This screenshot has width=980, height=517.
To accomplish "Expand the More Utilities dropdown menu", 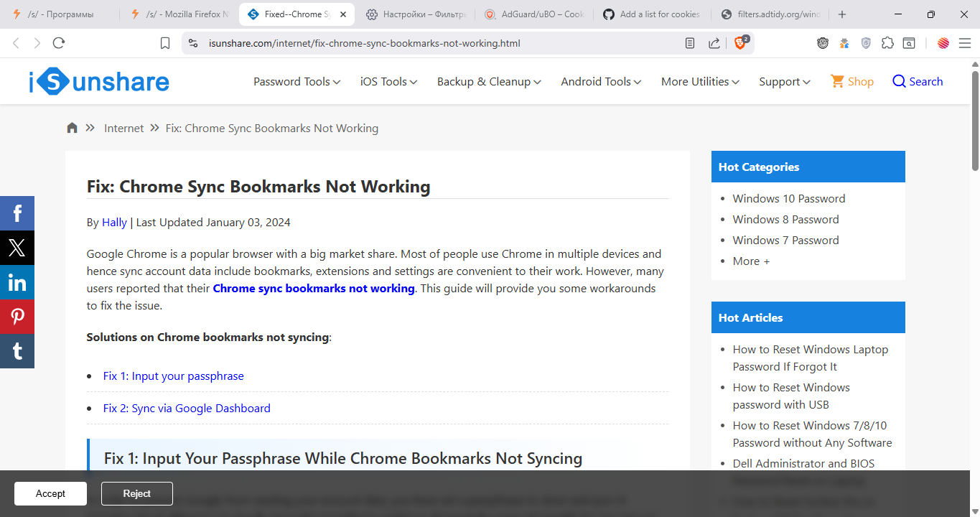I will pos(700,82).
